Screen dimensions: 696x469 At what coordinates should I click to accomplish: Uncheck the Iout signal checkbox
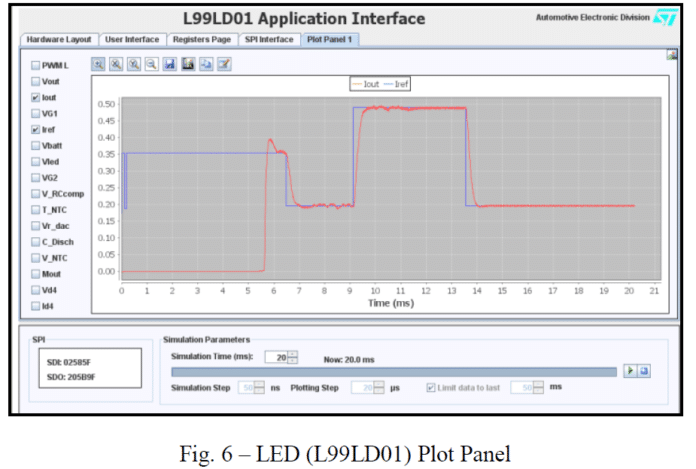coord(36,98)
